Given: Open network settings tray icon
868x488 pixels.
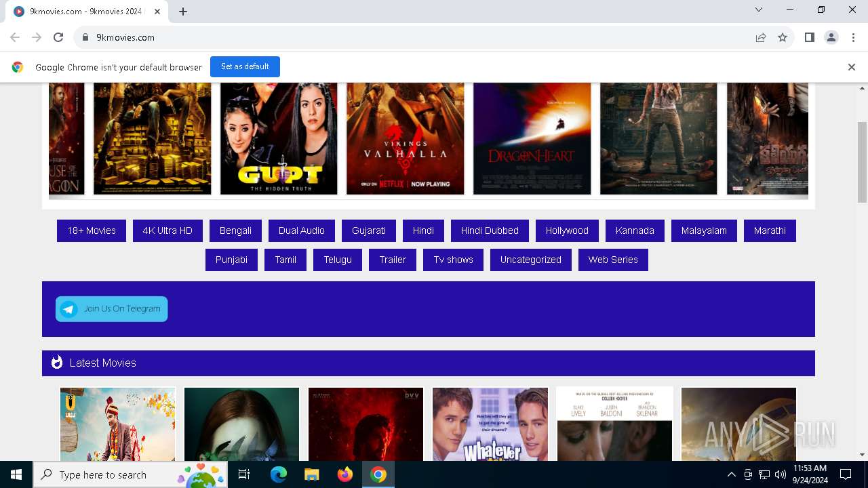Looking at the screenshot, I should click(x=764, y=474).
